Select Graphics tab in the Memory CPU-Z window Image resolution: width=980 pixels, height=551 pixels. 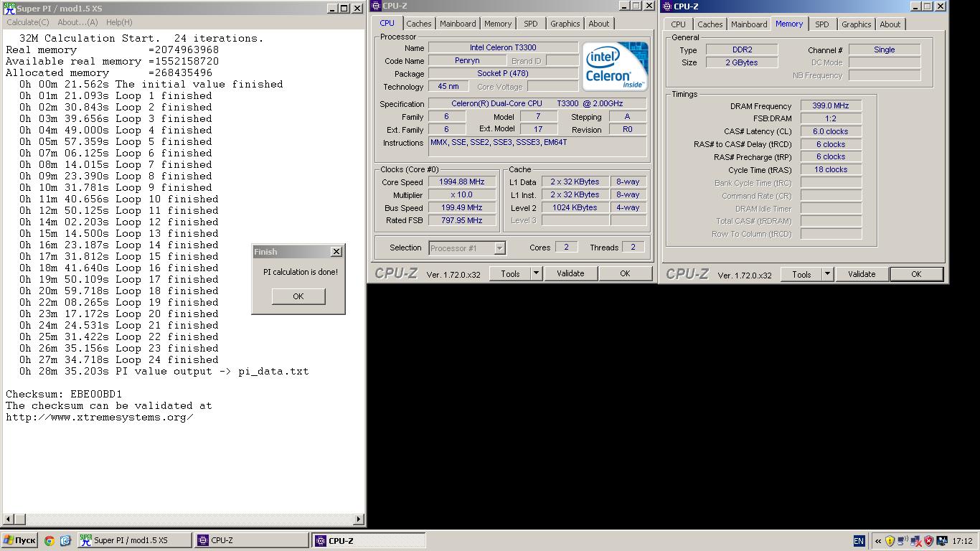click(857, 24)
